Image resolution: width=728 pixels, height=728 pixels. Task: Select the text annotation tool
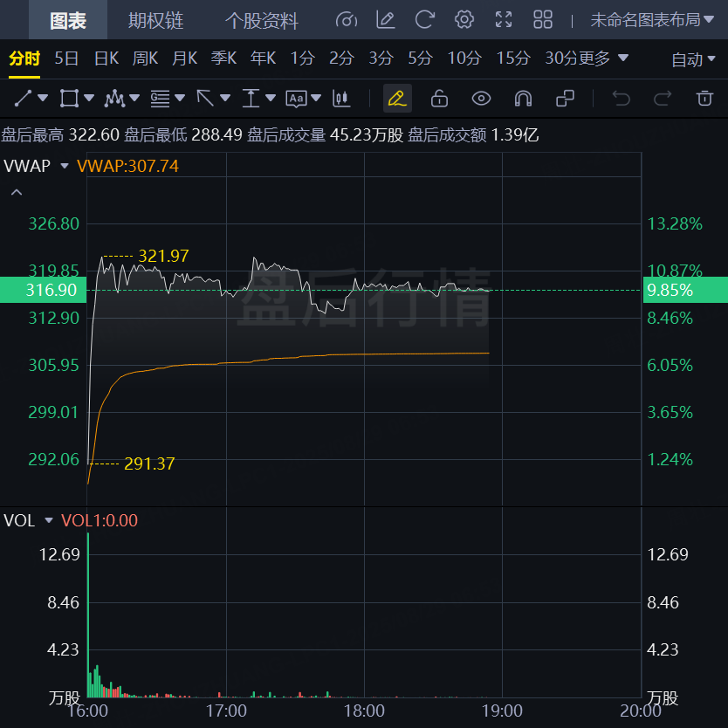296,99
